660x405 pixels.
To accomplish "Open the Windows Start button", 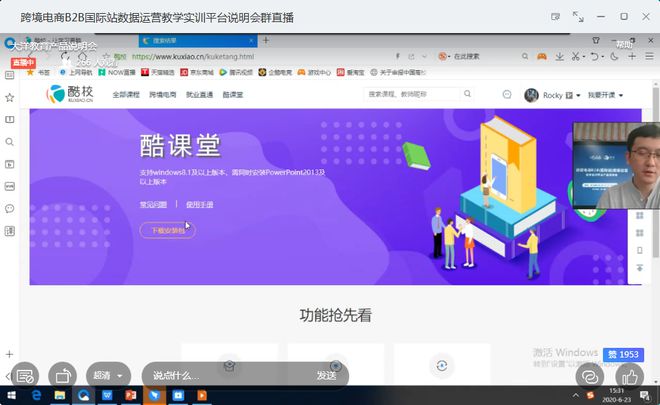I will (x=11, y=395).
